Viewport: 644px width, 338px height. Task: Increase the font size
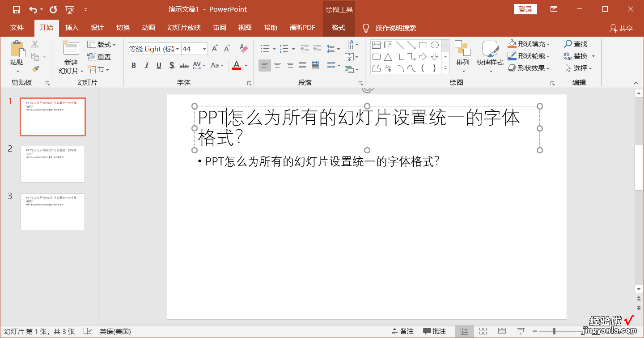pyautogui.click(x=215, y=49)
